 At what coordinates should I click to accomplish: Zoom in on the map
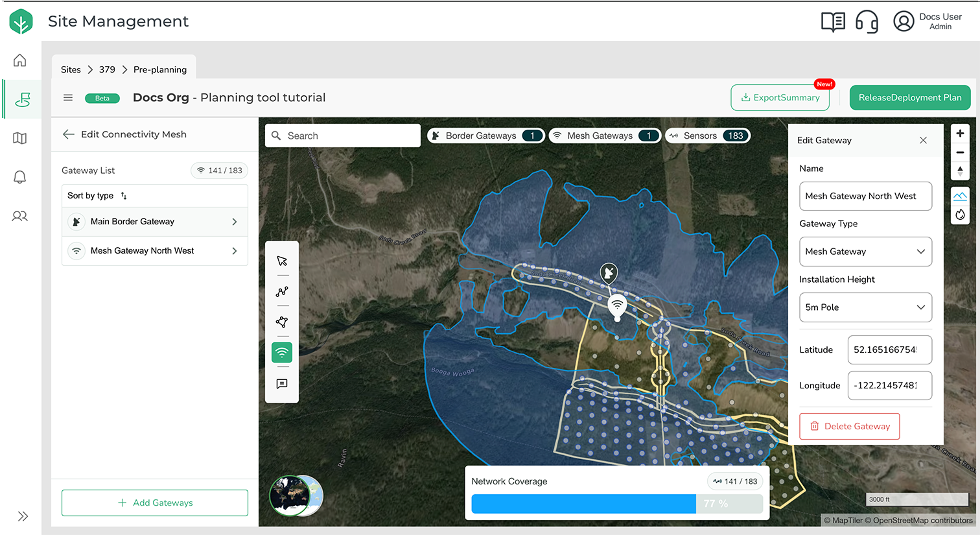click(960, 134)
